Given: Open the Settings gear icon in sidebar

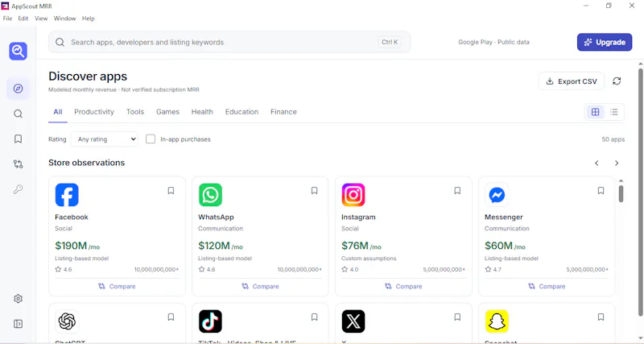Looking at the screenshot, I should pos(18,299).
